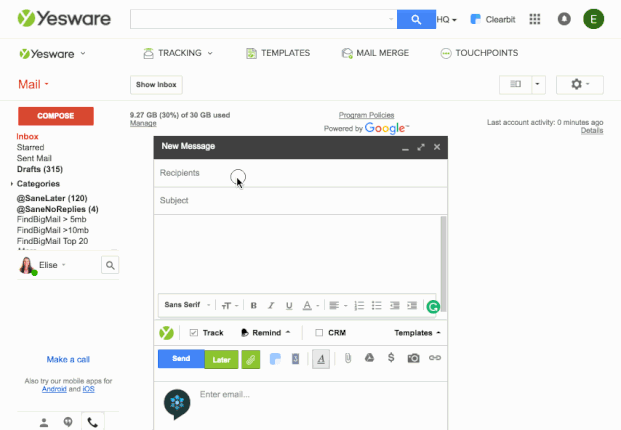
Task: Decrease indent in message
Action: [394, 305]
